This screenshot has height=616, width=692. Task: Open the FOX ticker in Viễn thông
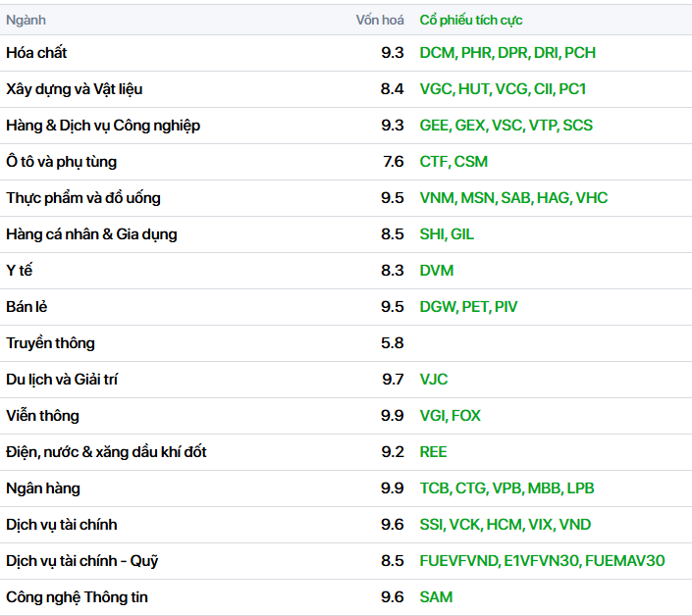[x=466, y=416]
